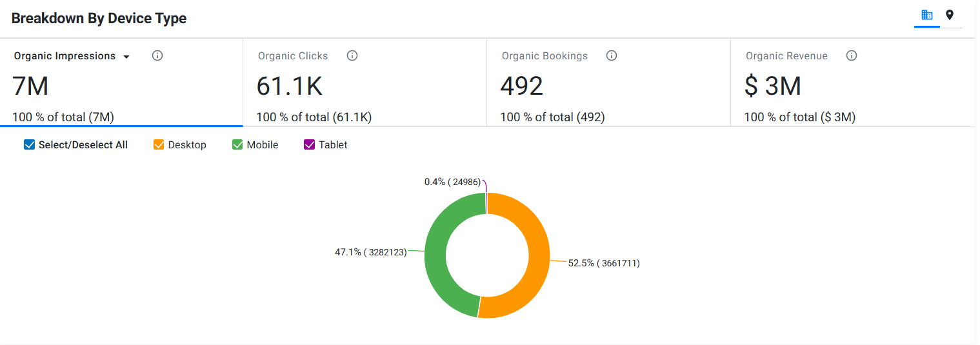Screen dimensions: 980x345
Task: Click the 47.1% ( 3282123) chart label
Action: pos(371,252)
